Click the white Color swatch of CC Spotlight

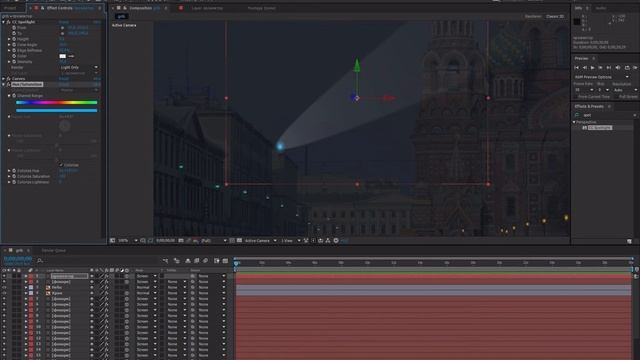pyautogui.click(x=62, y=56)
